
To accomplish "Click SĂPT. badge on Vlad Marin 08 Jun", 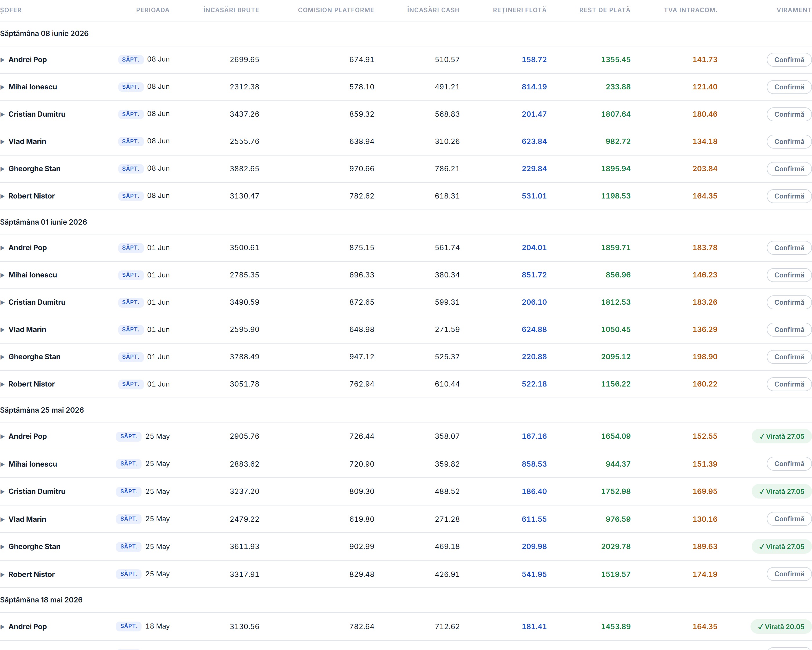I will point(131,141).
